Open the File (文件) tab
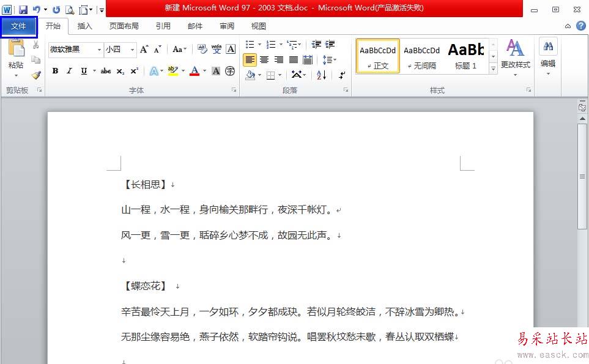Screen dimensions: 589x364 18,27
